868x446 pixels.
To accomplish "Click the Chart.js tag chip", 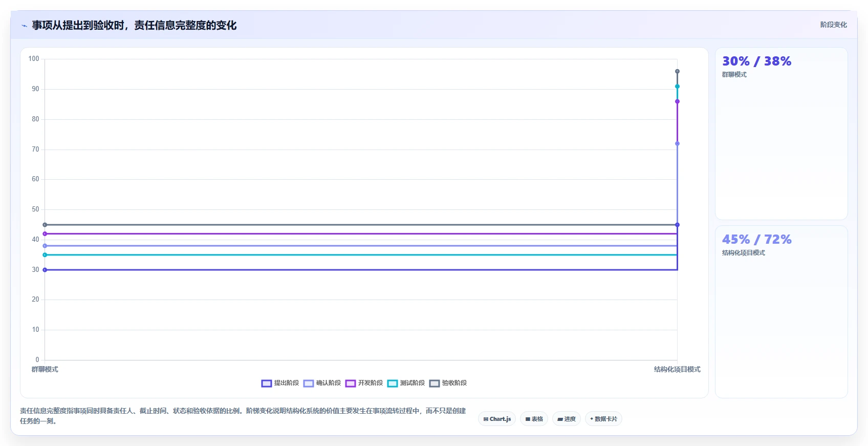I will 497,419.
